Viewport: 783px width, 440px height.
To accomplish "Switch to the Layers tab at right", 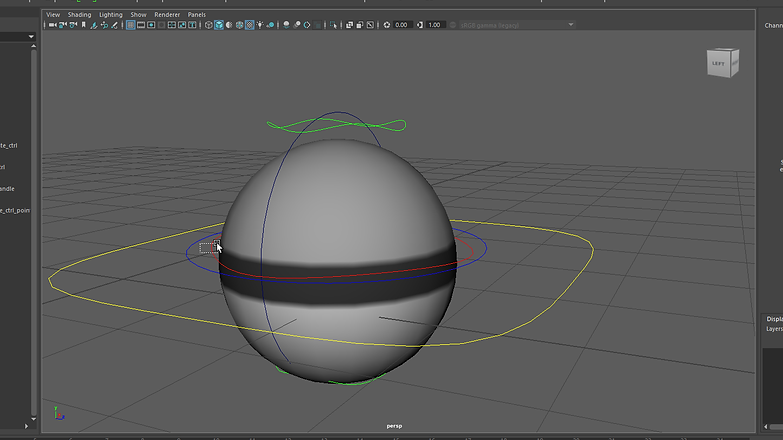I will point(775,329).
